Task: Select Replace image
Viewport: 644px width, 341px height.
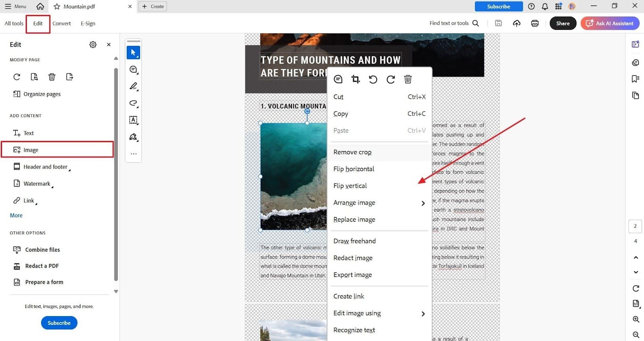Action: click(380, 220)
